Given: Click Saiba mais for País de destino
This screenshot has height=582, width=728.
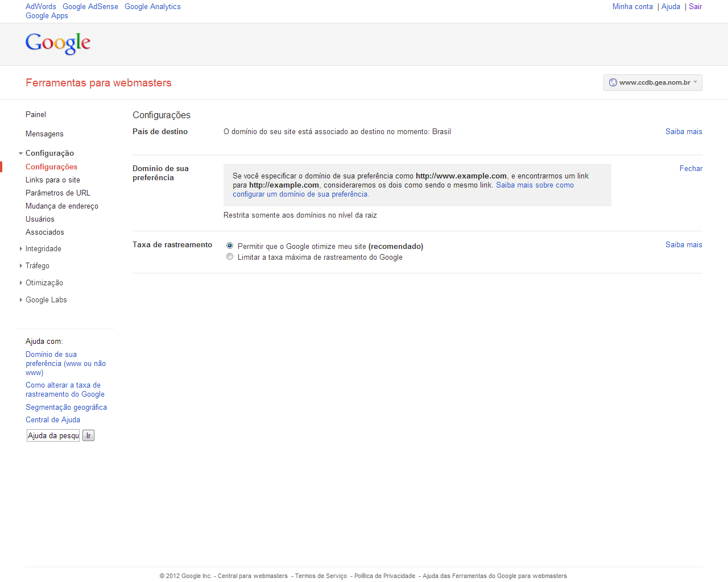Looking at the screenshot, I should pos(684,131).
